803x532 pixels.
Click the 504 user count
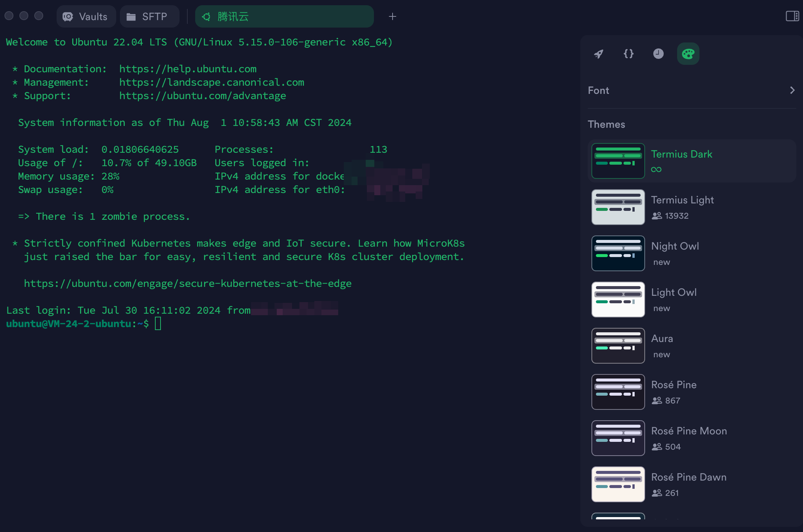[x=673, y=447]
